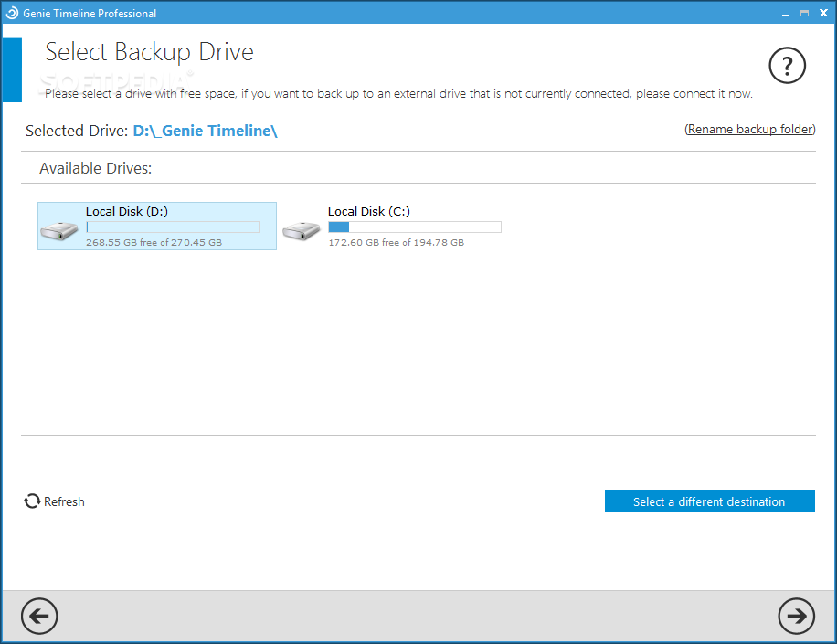This screenshot has width=837, height=644.
Task: Minimize the Genie Timeline window
Action: point(785,14)
